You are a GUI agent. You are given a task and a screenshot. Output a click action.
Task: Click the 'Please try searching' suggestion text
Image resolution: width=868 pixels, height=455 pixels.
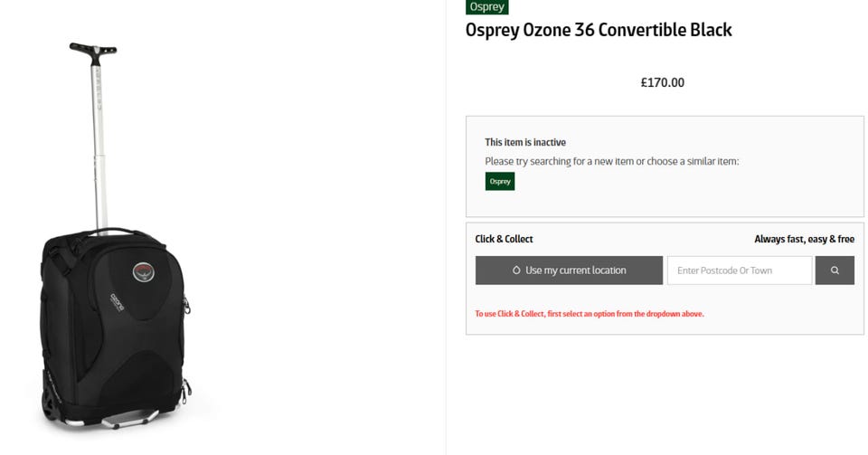coord(612,161)
